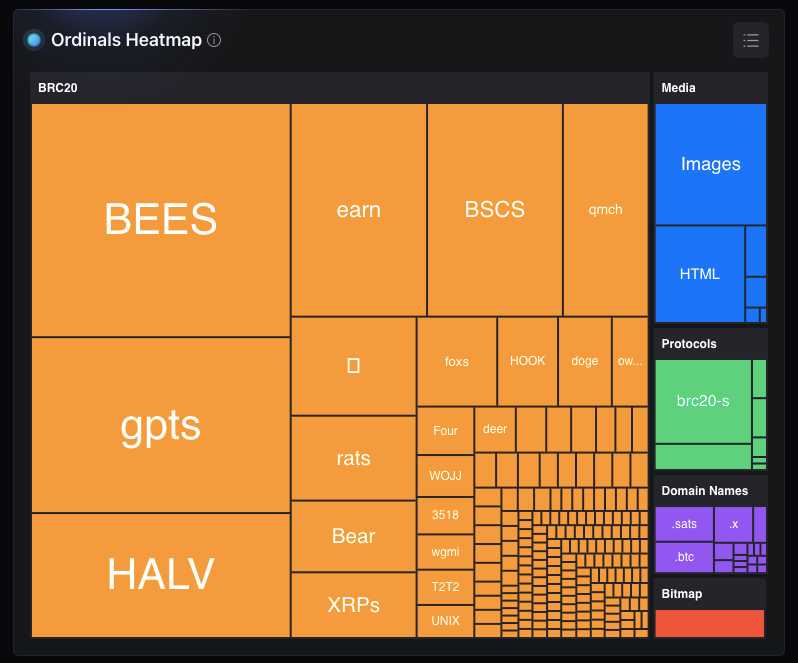Screen dimensions: 798x663
Task: Click the Bitmap category header
Action: [x=709, y=594]
